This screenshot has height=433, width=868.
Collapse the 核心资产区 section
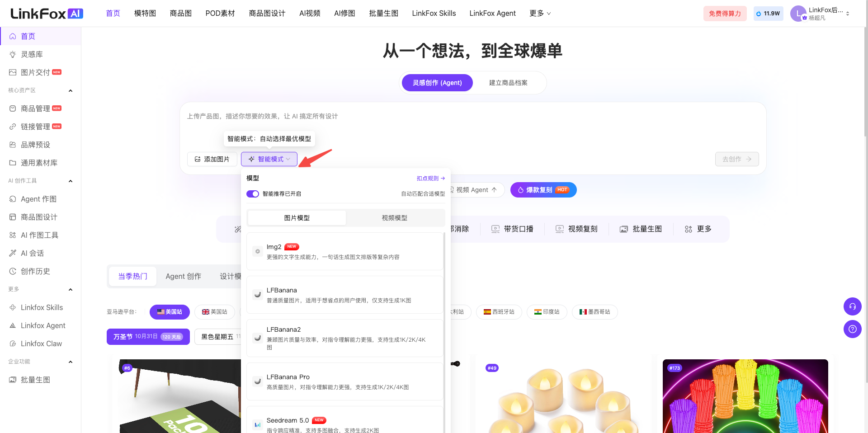point(71,90)
